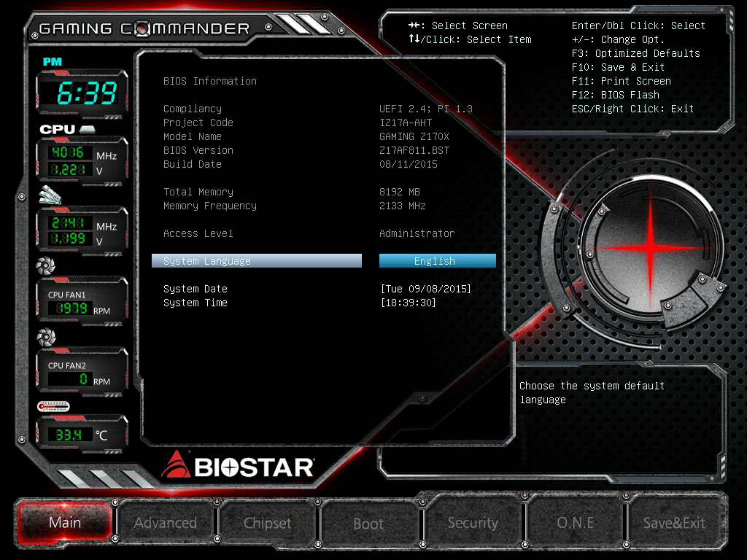Image resolution: width=747 pixels, height=560 pixels.
Task: Click the Project Code IZ17A-AHT value
Action: coord(406,122)
